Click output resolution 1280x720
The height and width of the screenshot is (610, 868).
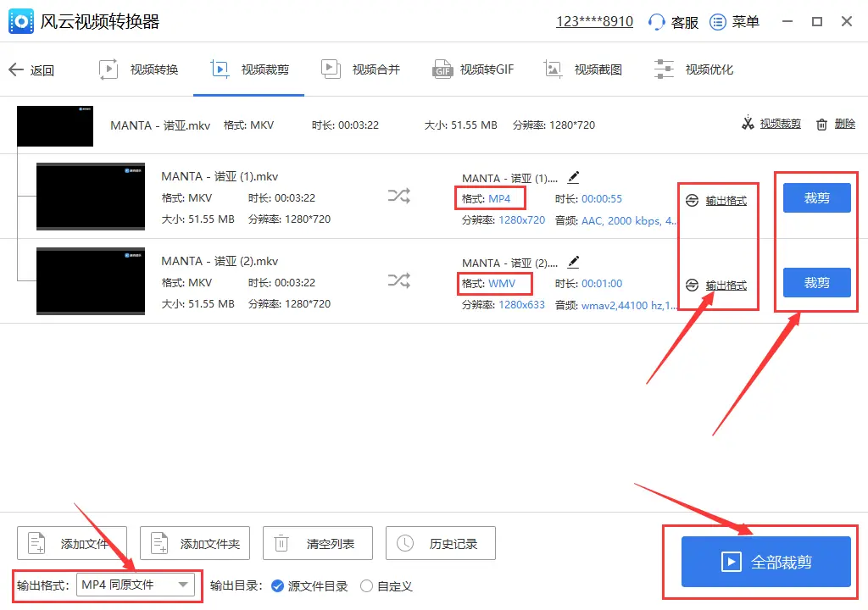coord(521,220)
